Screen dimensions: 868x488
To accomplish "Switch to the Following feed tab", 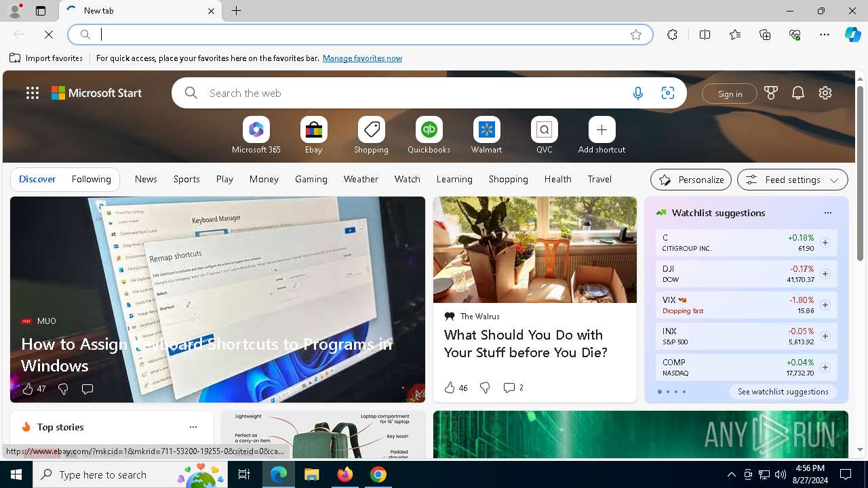I will [x=91, y=179].
